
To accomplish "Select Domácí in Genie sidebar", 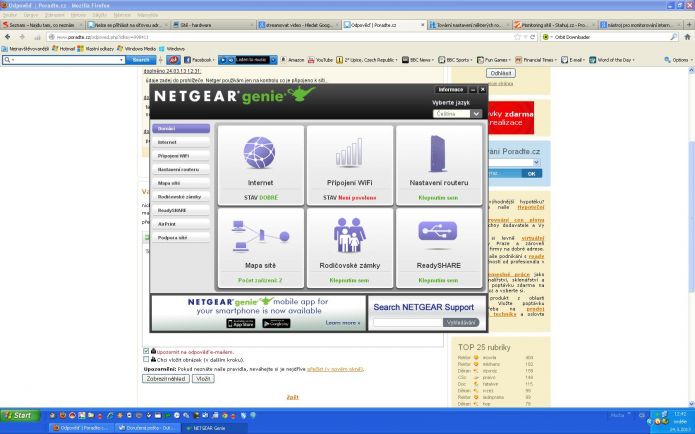I will (181, 129).
